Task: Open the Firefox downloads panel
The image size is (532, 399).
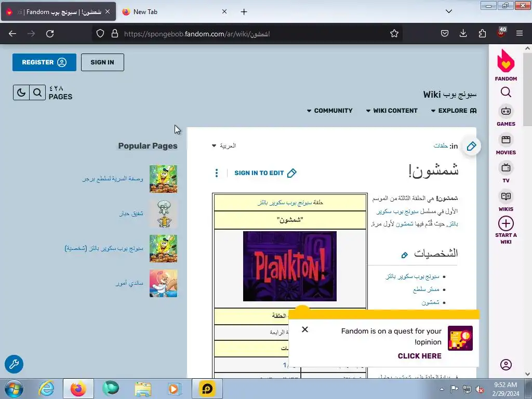Action: [463, 34]
